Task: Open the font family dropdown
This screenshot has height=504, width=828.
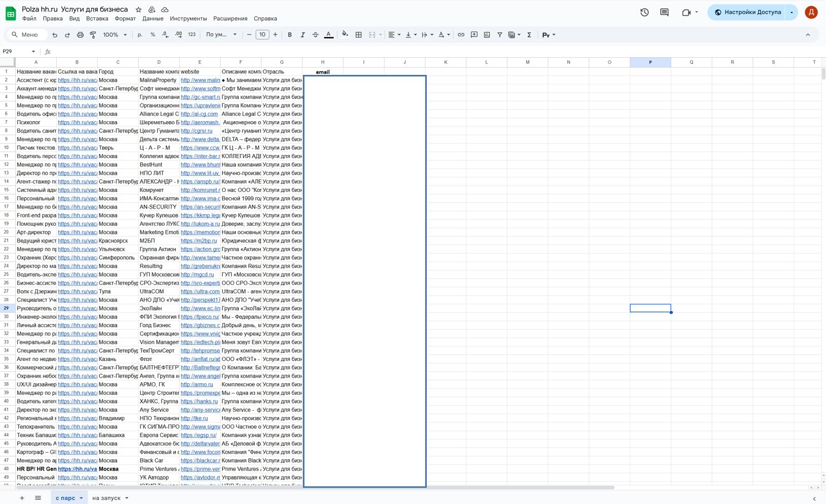Action: click(x=221, y=35)
